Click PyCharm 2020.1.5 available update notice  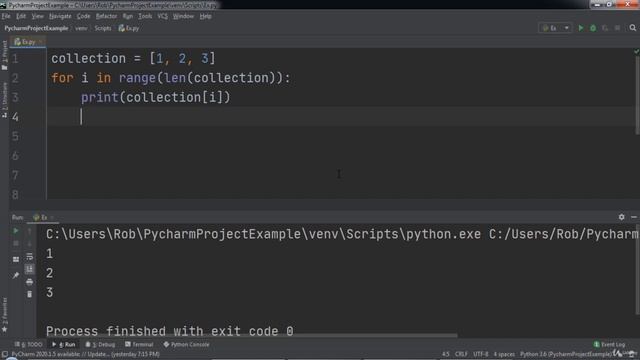(x=85, y=354)
